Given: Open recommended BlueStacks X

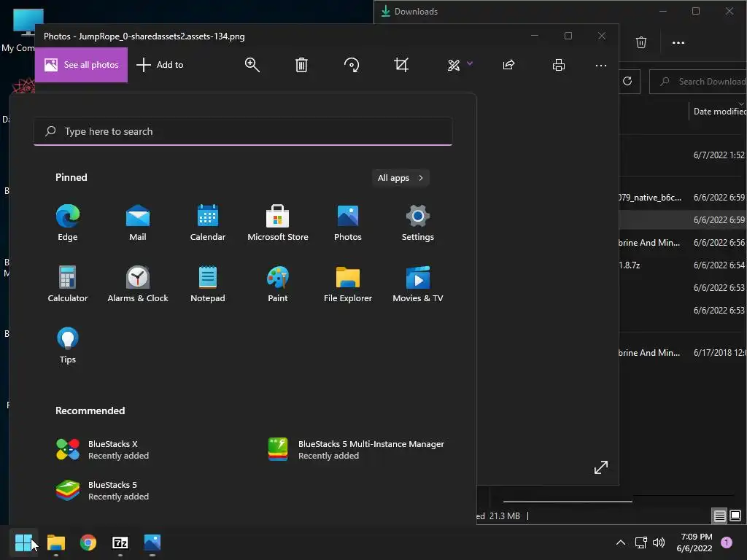Looking at the screenshot, I should [102, 449].
